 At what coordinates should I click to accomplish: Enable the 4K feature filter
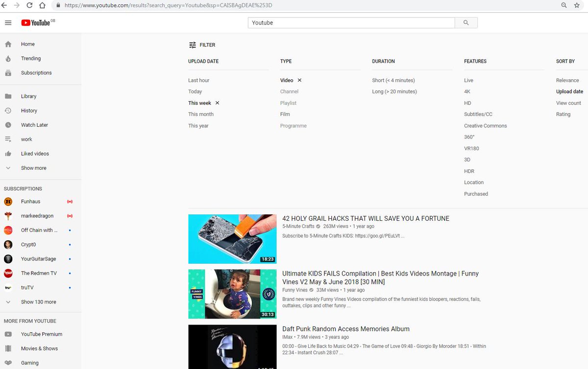coord(467,92)
